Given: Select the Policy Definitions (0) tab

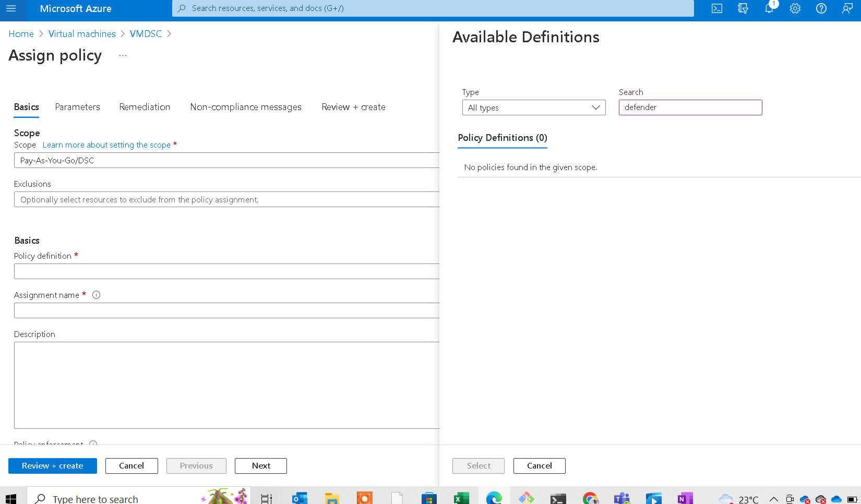Looking at the screenshot, I should (503, 138).
